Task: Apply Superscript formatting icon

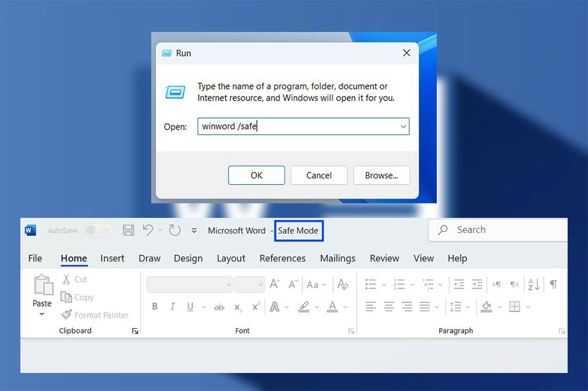Action: [256, 306]
